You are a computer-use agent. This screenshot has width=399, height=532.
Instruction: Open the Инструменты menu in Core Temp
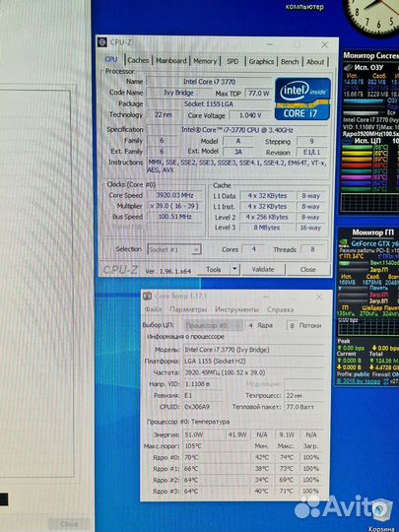pos(236,309)
